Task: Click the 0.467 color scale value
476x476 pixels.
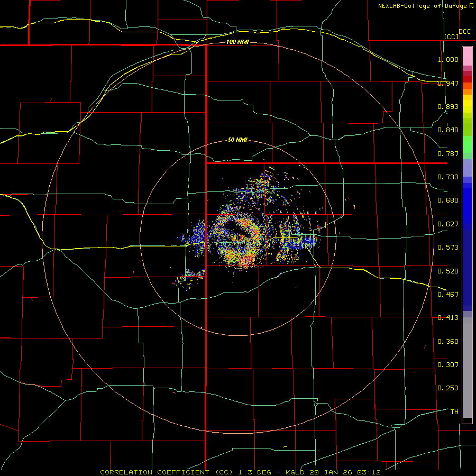Action: [x=448, y=295]
